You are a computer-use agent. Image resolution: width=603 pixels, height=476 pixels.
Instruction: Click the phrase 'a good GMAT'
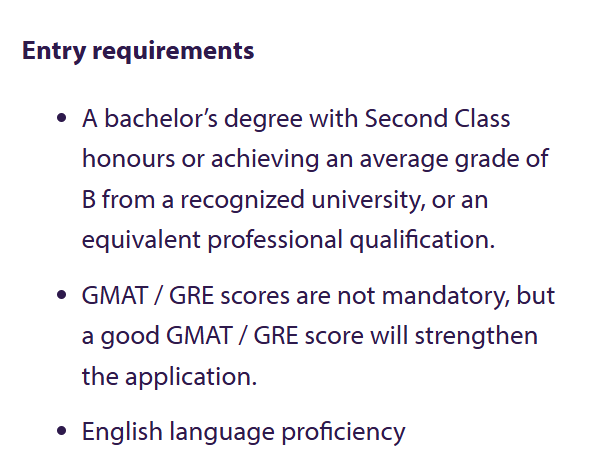[157, 336]
